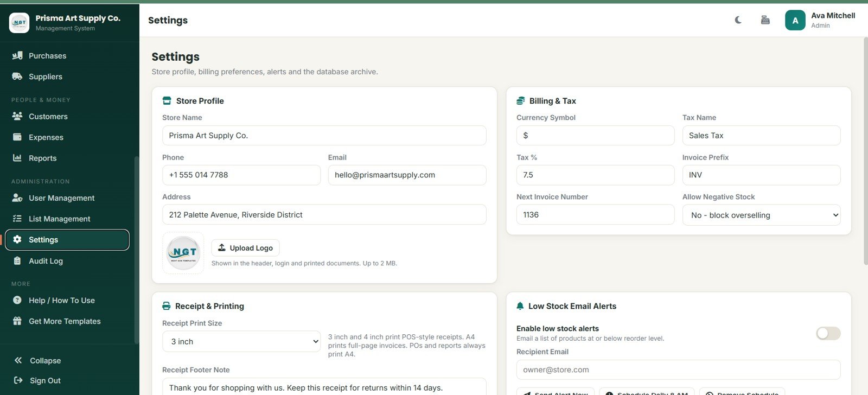Click the Settings gear icon in sidebar

click(x=17, y=239)
